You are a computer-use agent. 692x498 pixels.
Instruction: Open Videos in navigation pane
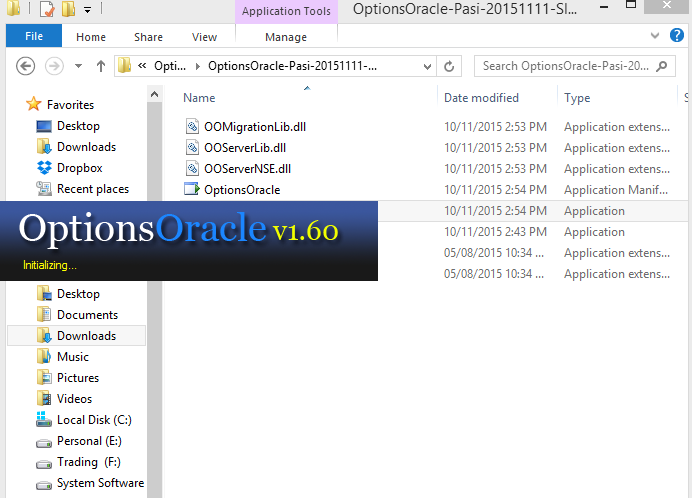pyautogui.click(x=74, y=399)
